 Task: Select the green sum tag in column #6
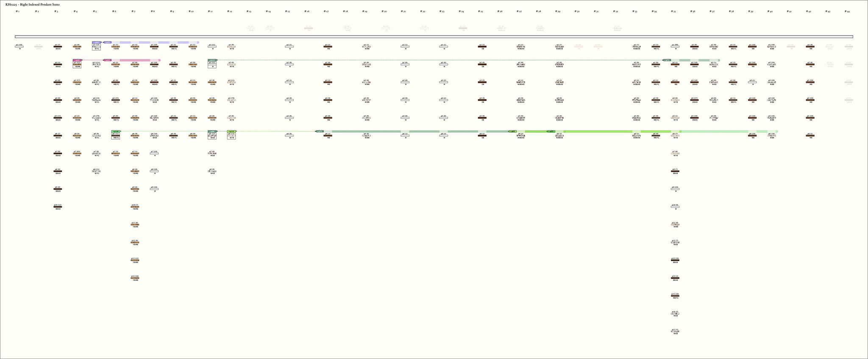[x=115, y=131]
